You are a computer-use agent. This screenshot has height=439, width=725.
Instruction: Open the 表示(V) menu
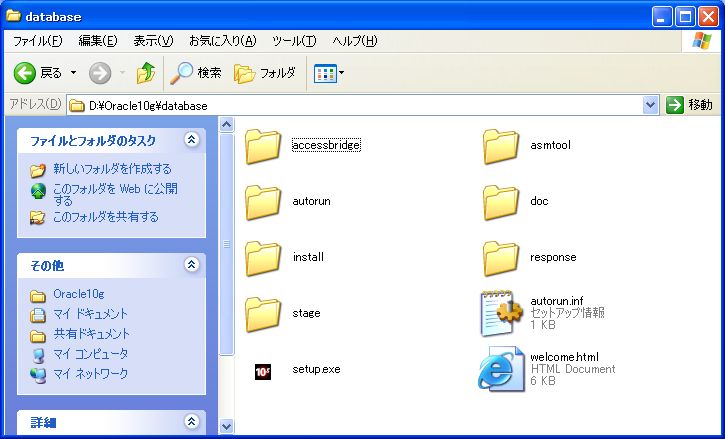(153, 41)
